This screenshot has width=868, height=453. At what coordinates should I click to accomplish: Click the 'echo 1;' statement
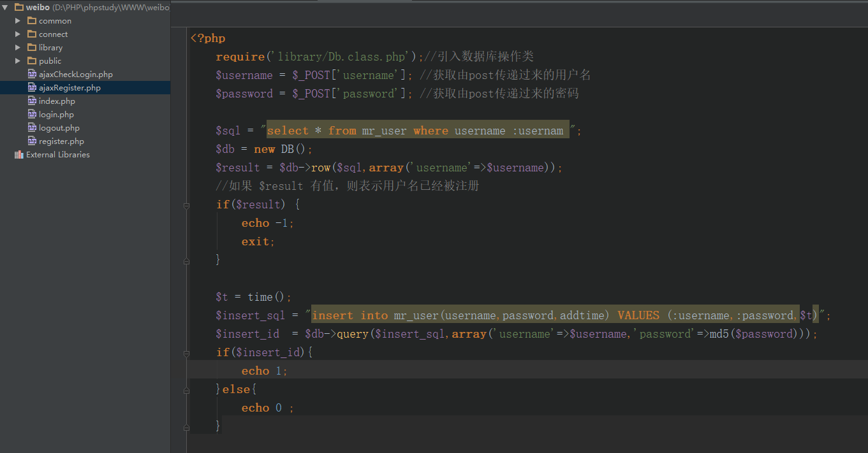[265, 371]
